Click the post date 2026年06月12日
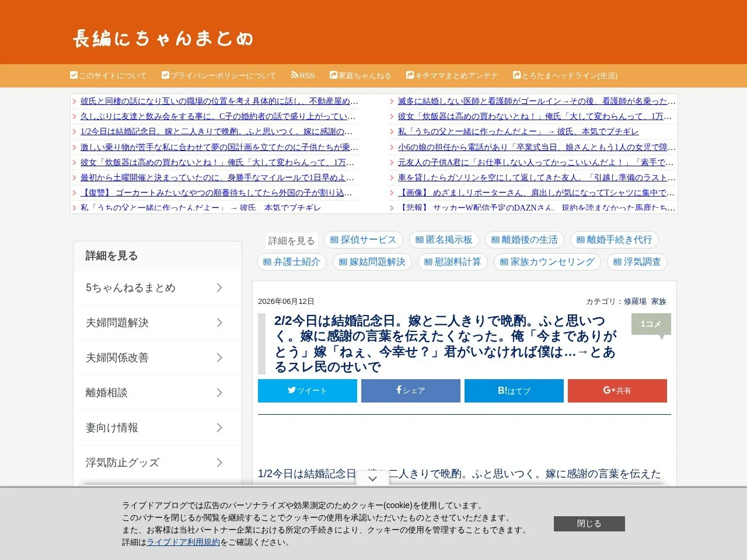The width and height of the screenshot is (747, 560). [286, 302]
